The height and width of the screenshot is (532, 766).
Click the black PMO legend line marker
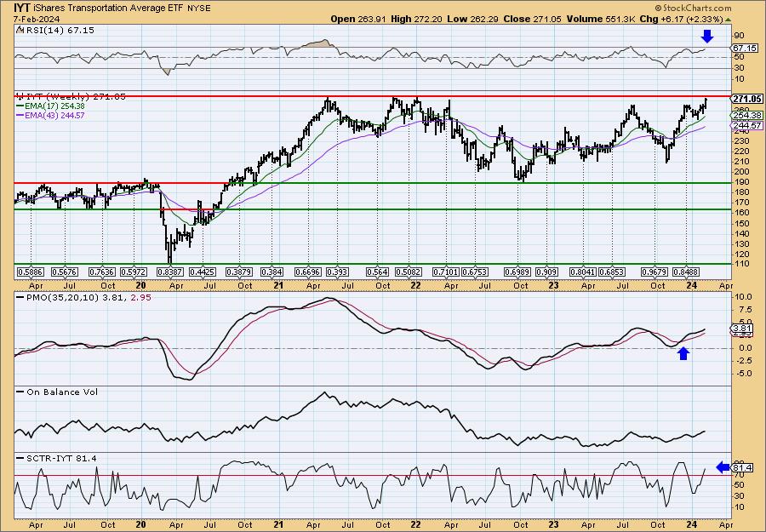click(x=20, y=297)
